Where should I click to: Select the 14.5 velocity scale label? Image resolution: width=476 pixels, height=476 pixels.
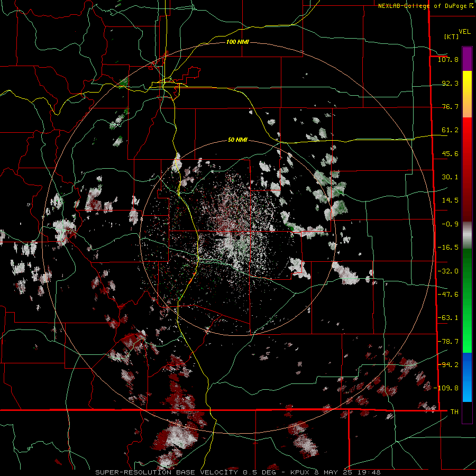(x=450, y=200)
